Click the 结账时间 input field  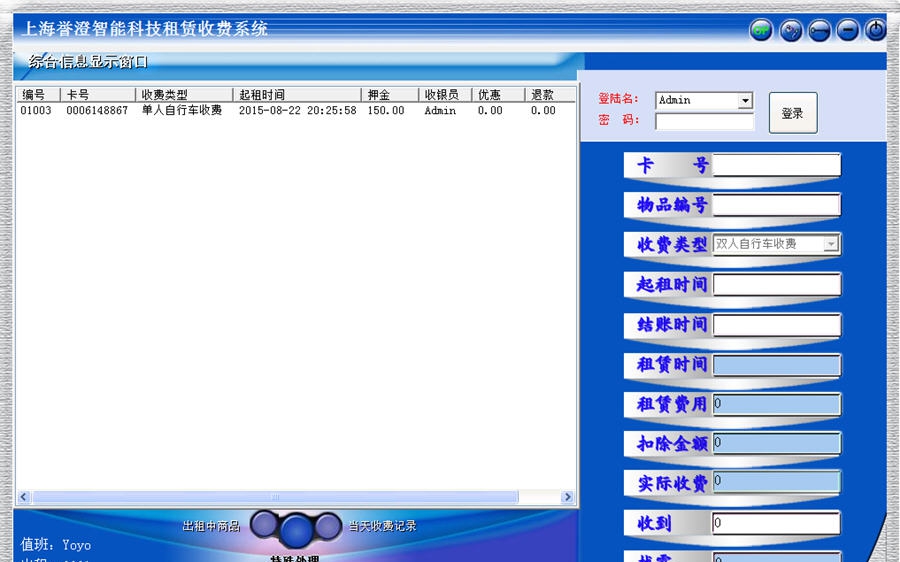click(777, 324)
